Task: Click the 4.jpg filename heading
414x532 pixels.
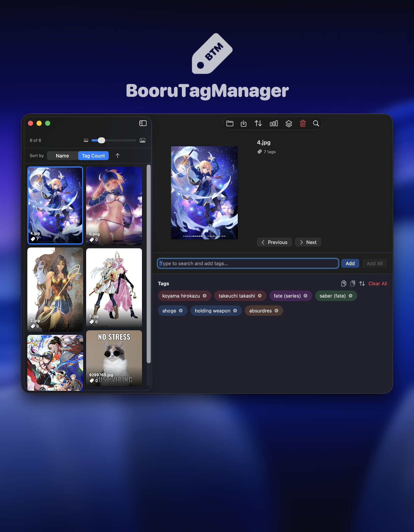Action: click(264, 143)
